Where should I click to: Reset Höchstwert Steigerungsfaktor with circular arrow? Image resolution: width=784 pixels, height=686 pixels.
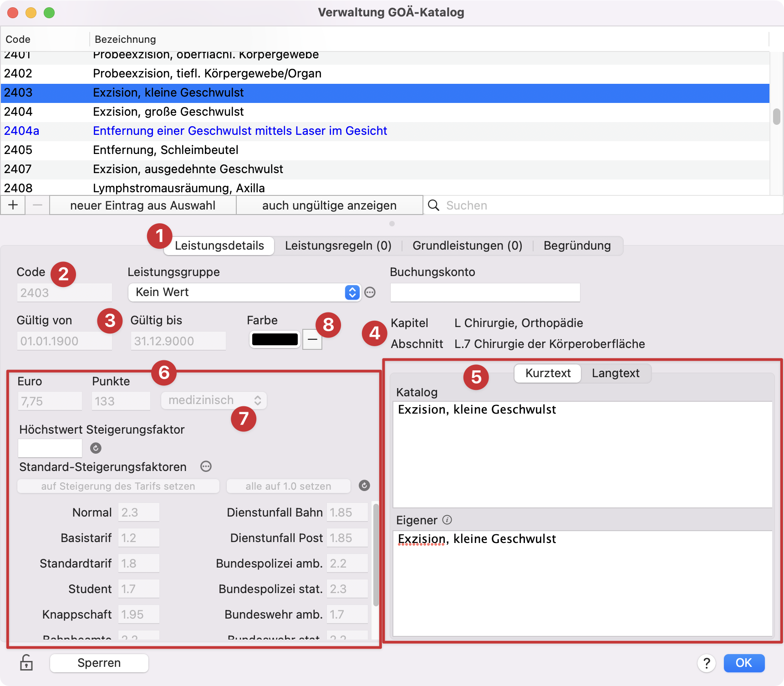[x=96, y=448]
